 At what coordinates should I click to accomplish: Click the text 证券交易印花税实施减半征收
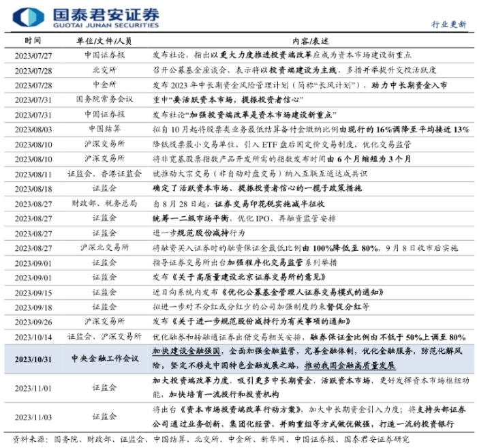tap(270, 204)
